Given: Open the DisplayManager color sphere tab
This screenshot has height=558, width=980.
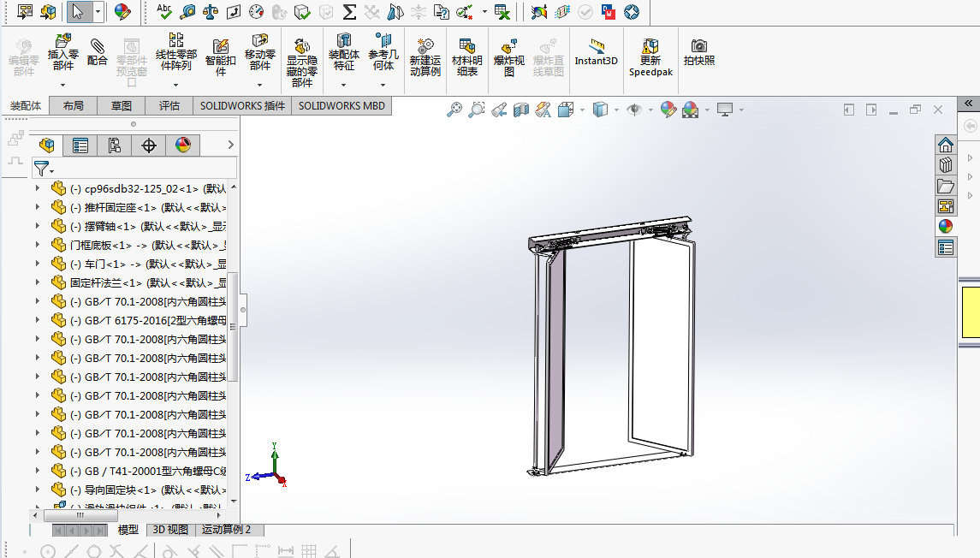Looking at the screenshot, I should 182,145.
